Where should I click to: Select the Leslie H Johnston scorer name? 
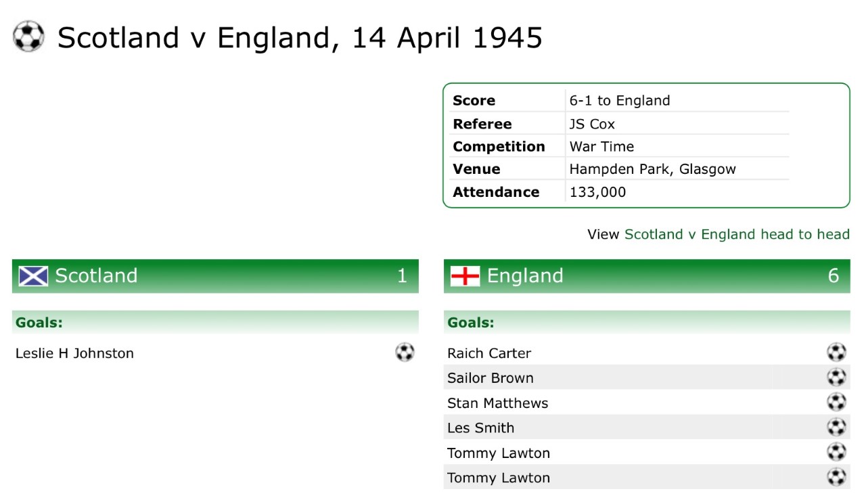74,353
